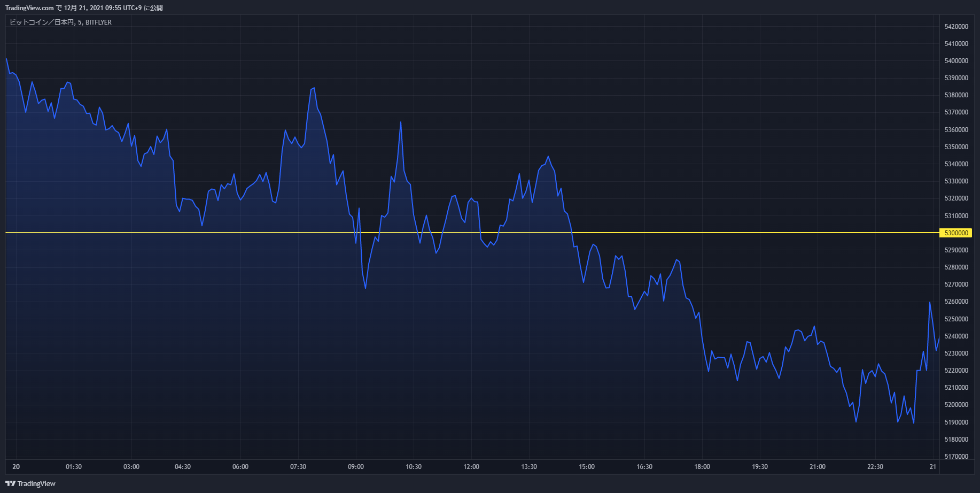980x493 pixels.
Task: Click the 10:30 time axis label
Action: [414, 467]
